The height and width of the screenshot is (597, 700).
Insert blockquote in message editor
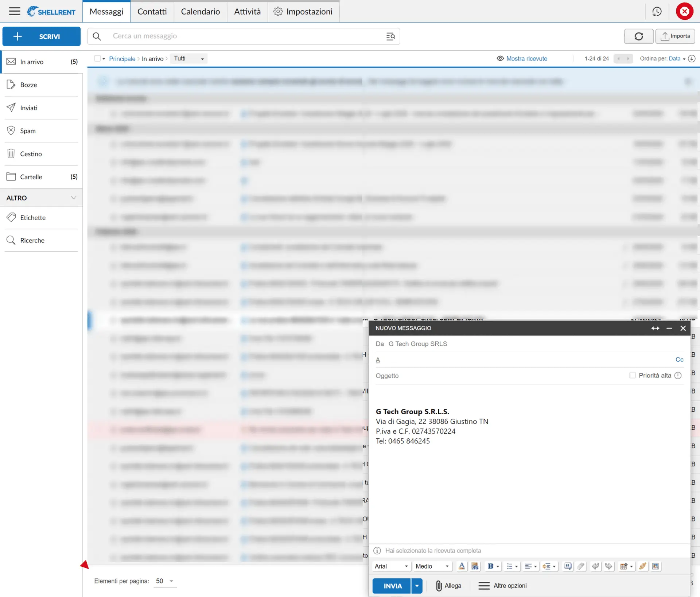[568, 566]
